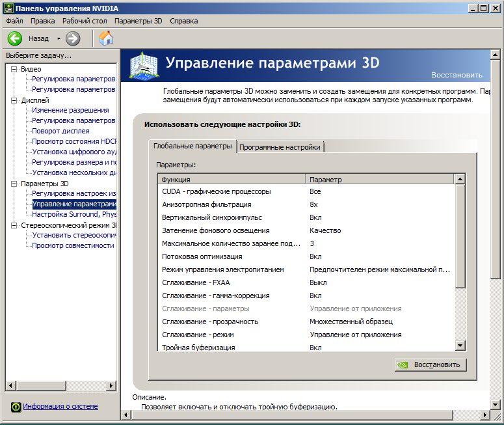Select the Сглаживание - режим row
The width and height of the screenshot is (504, 425).
[306, 335]
